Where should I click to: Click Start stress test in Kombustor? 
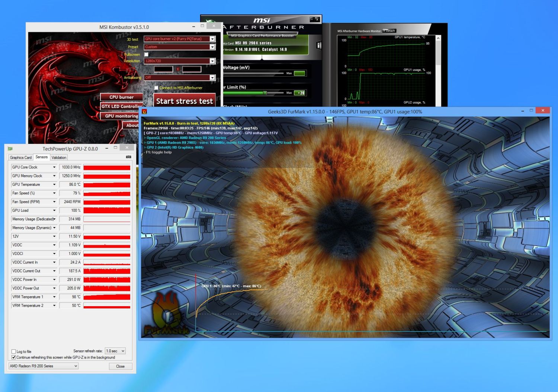[185, 101]
